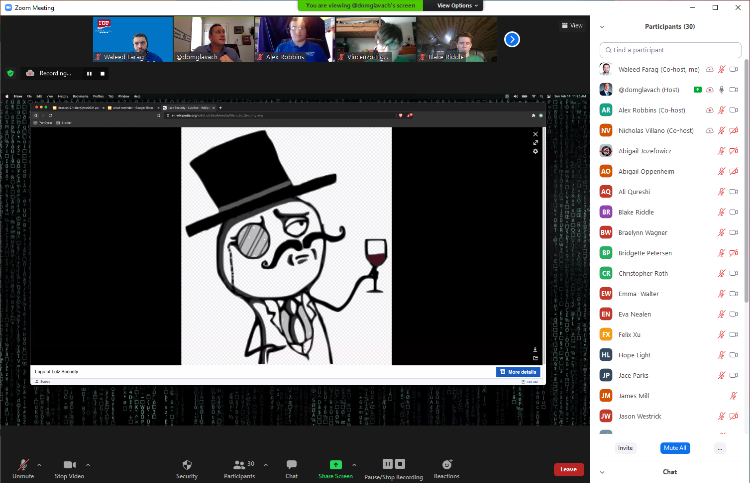Toggle microphone for Blake Riddle row

[x=721, y=212]
